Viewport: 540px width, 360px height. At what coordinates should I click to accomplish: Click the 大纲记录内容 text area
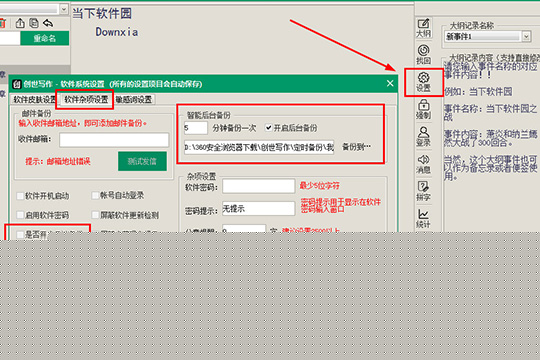491,145
